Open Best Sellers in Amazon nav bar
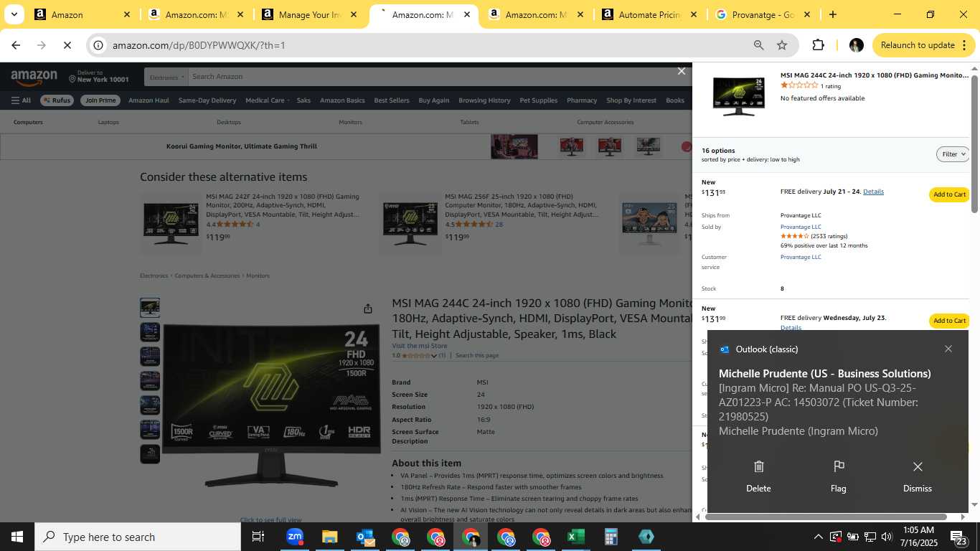 pos(392,100)
